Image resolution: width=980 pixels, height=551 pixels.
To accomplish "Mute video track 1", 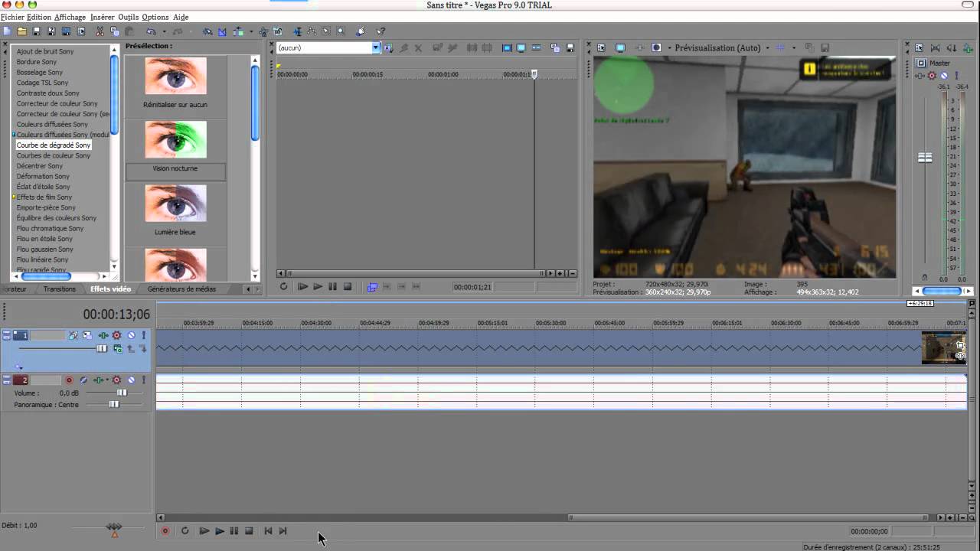I will (x=131, y=335).
